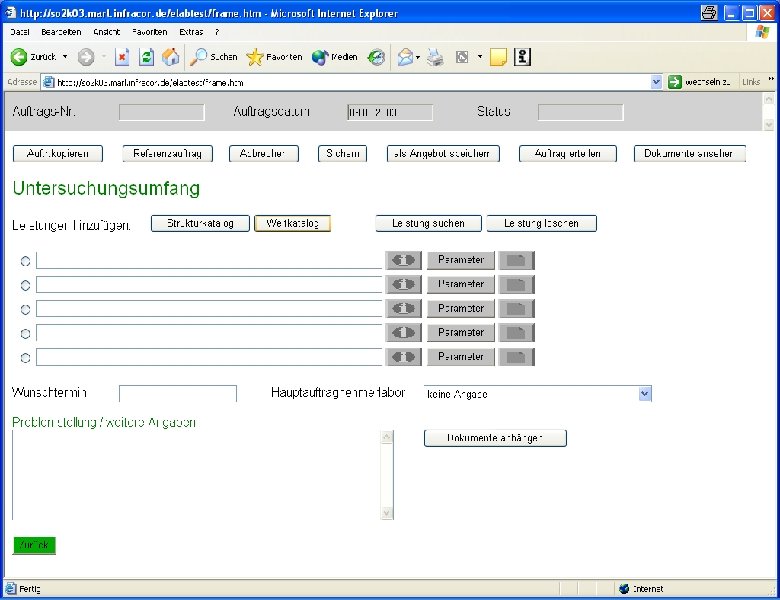The image size is (780, 600).
Task: Click document icon in fourth Leistung row
Action: click(x=516, y=332)
